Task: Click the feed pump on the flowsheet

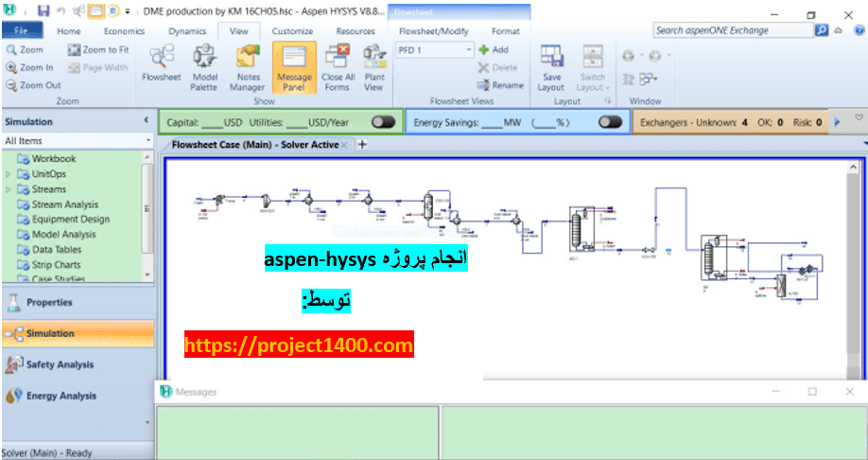Action: tap(219, 199)
